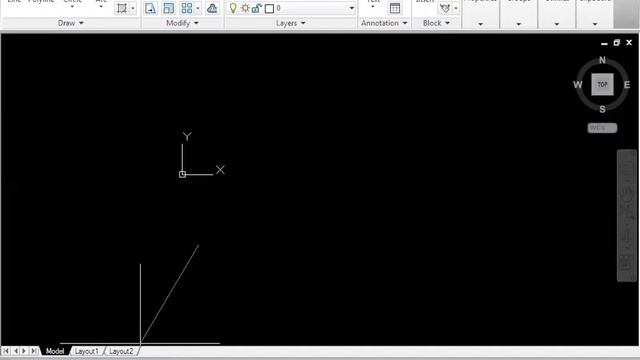Open dropdown beside the Draw panel hatch icon

[133, 8]
